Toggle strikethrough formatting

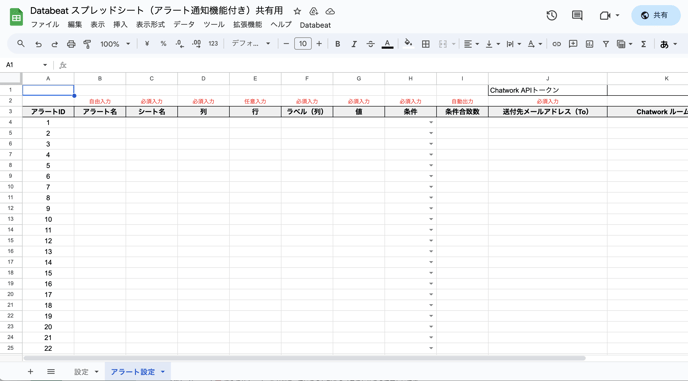click(x=370, y=44)
